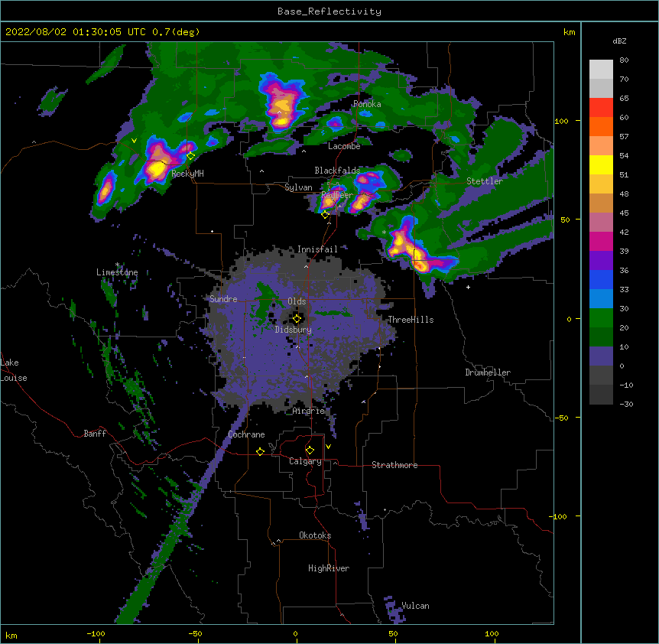
Task: Click the 80 value on the dBZ scale
Action: point(624,60)
